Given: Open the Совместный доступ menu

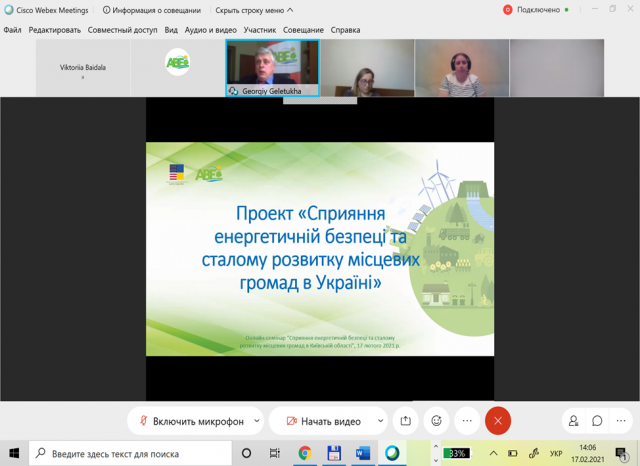Looking at the screenshot, I should [x=122, y=30].
